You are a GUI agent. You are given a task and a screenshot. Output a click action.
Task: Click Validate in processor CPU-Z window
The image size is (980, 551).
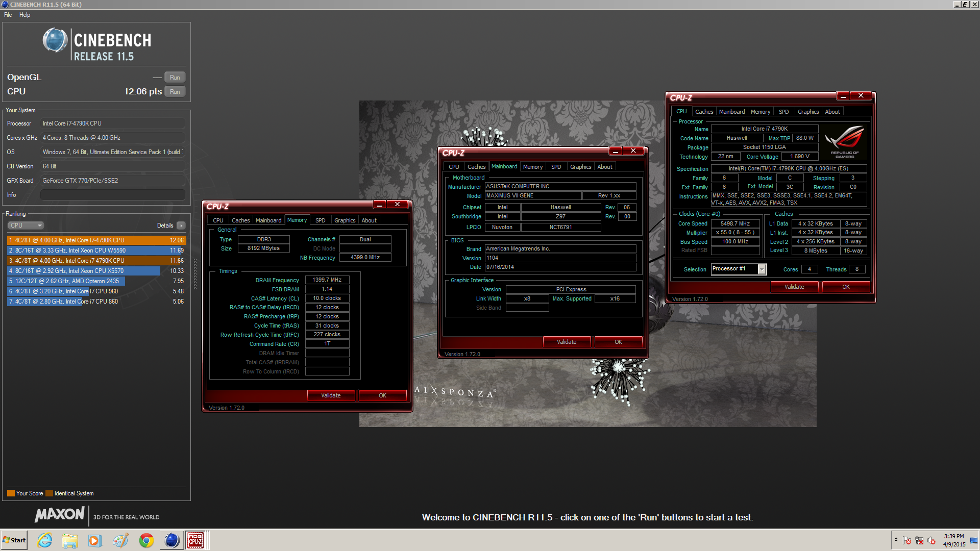[x=794, y=287]
